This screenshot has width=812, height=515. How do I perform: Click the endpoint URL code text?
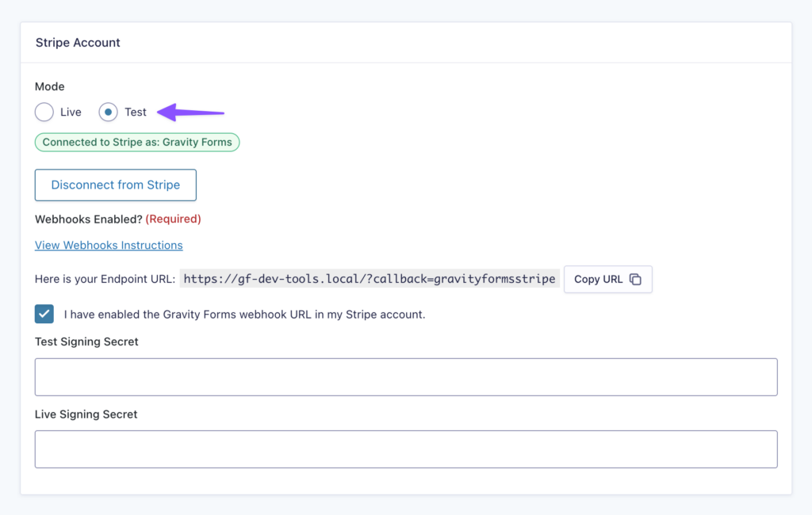coord(370,279)
